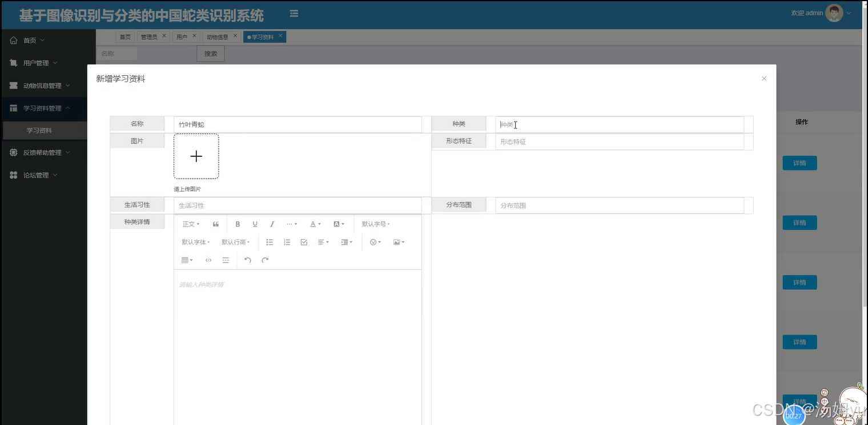Click the plus box to upload image

coord(196,156)
